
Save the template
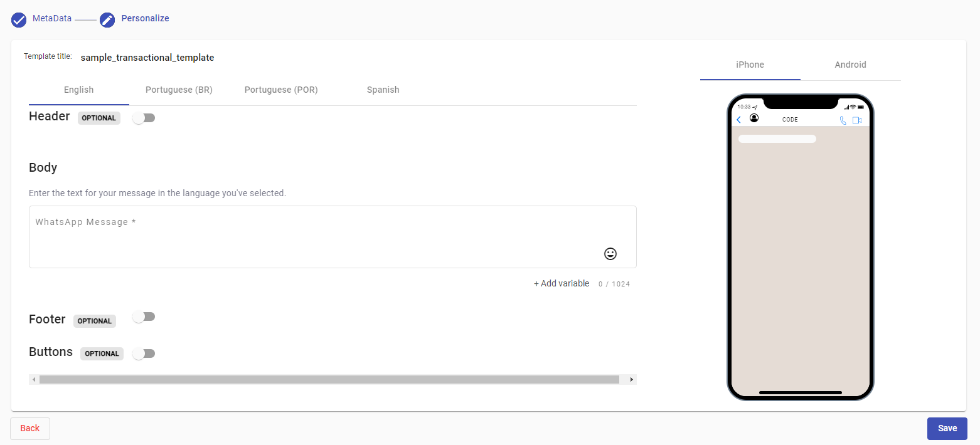coord(947,429)
